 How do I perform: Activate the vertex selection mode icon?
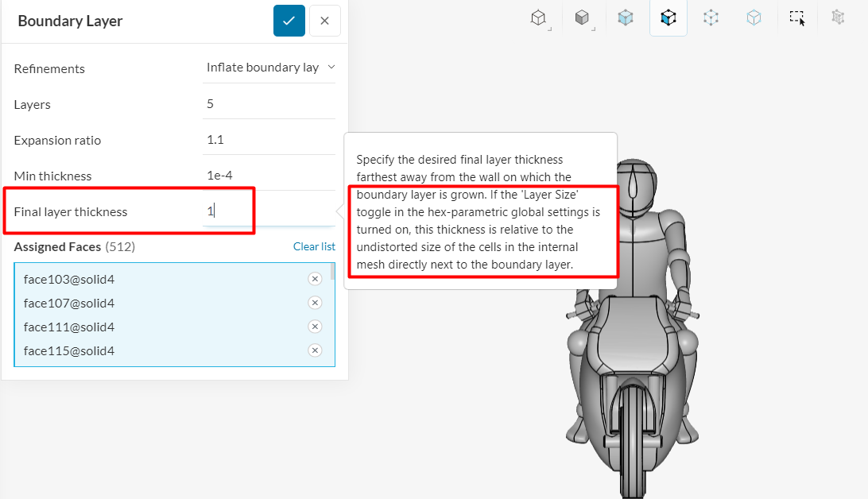(754, 18)
